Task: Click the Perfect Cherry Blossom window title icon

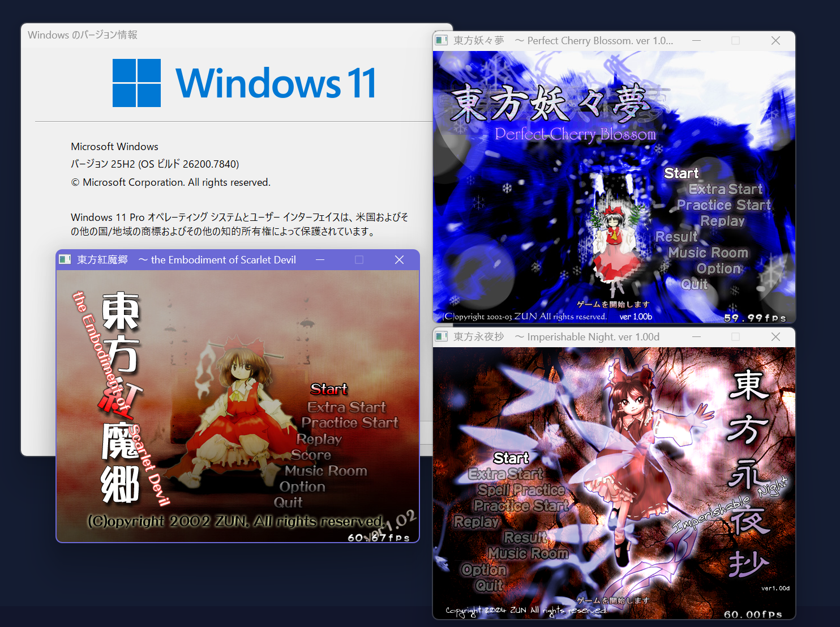Action: [x=442, y=41]
